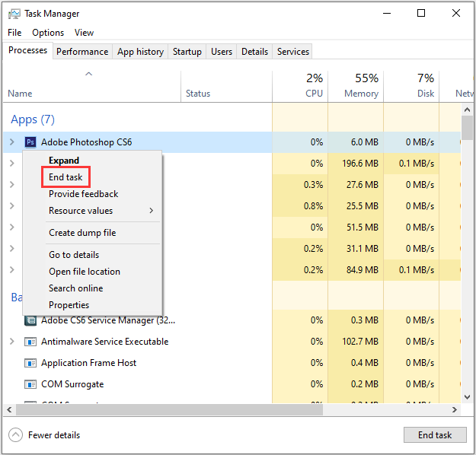Choose End task in the context menu
Screen dimensions: 476x455
click(x=65, y=177)
